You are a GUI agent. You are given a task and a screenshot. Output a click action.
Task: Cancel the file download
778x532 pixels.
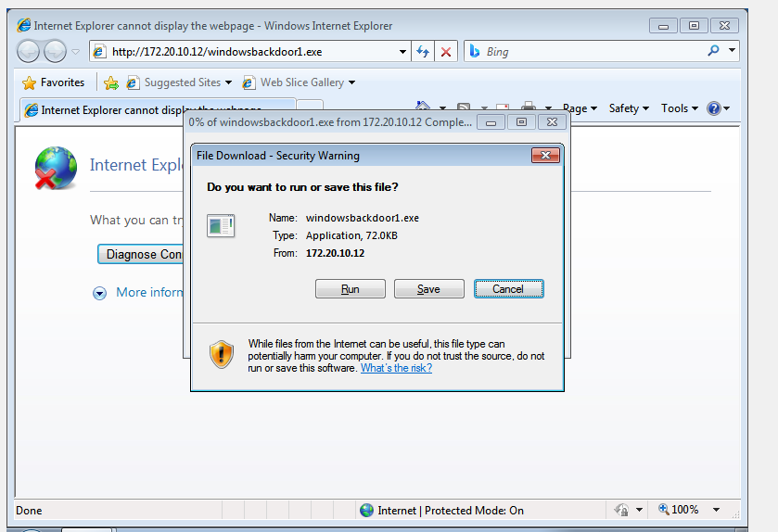tap(508, 288)
